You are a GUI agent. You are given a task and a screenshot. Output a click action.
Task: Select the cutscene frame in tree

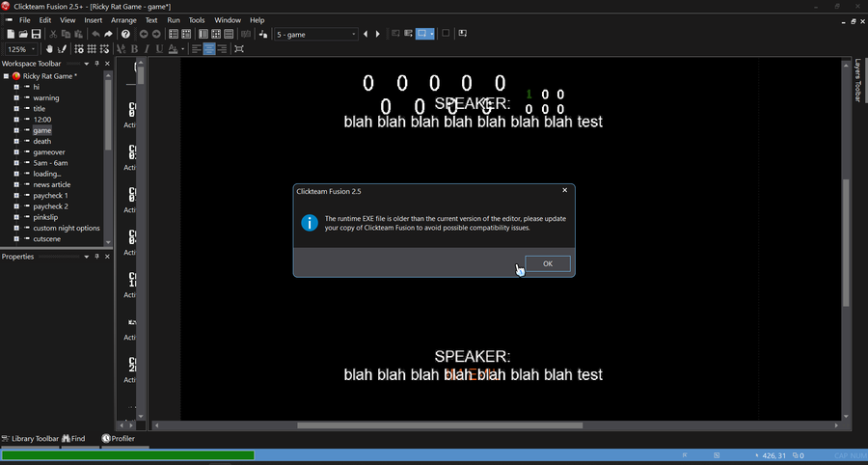[46, 239]
